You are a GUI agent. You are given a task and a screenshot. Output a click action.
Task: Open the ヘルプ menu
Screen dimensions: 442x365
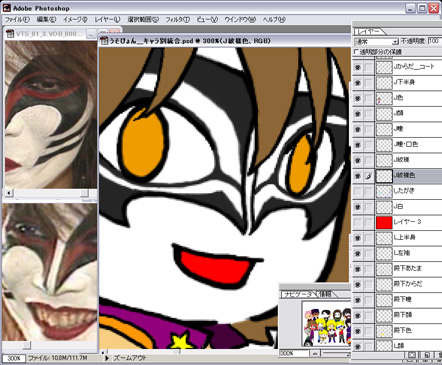tap(274, 20)
